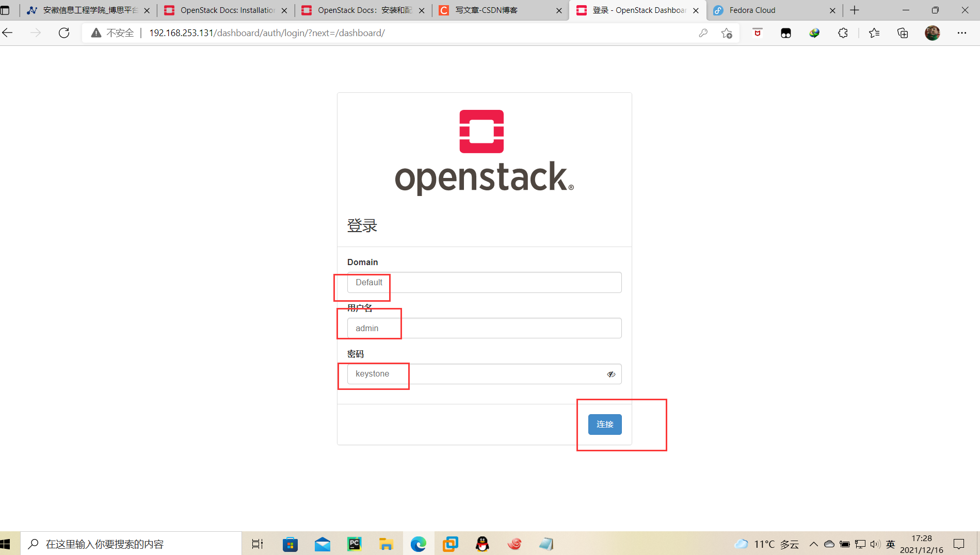Go back using browser back arrow
This screenshot has width=980, height=555.
pyautogui.click(x=8, y=33)
